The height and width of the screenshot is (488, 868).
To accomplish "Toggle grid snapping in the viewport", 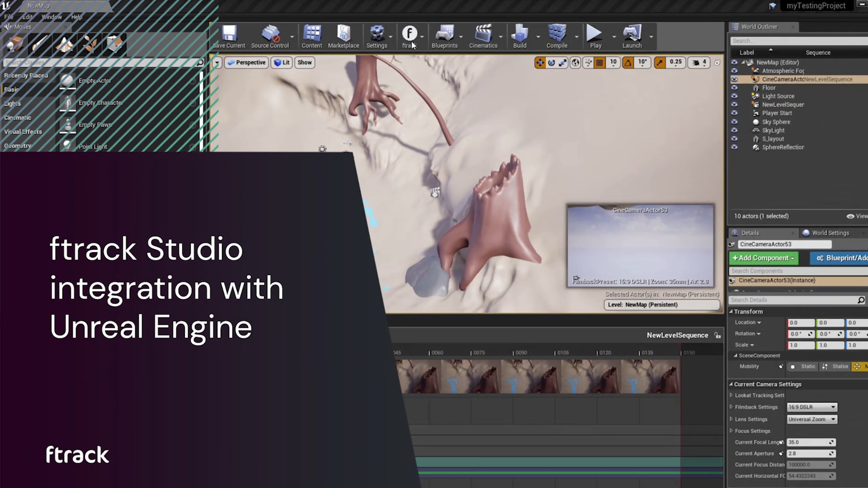I will [x=599, y=63].
